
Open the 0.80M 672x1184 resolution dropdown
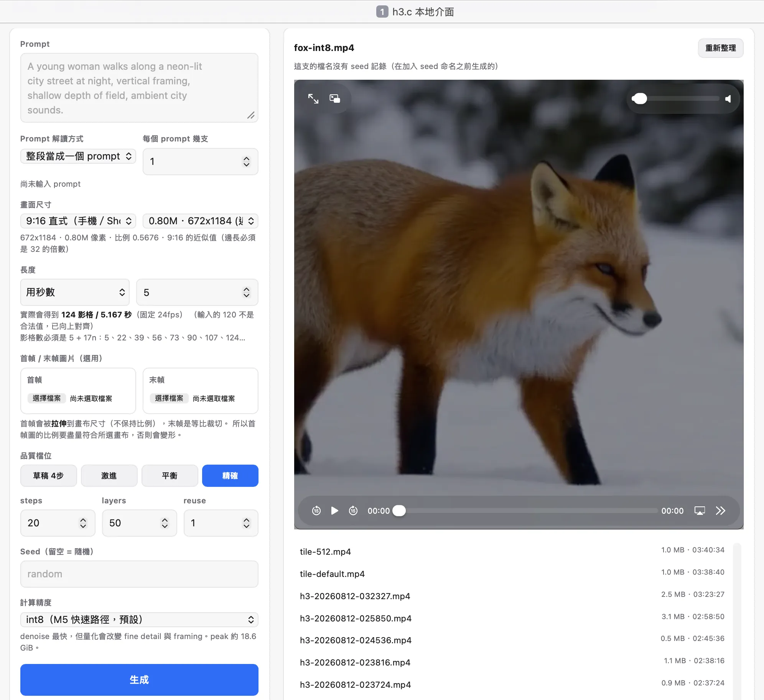200,221
